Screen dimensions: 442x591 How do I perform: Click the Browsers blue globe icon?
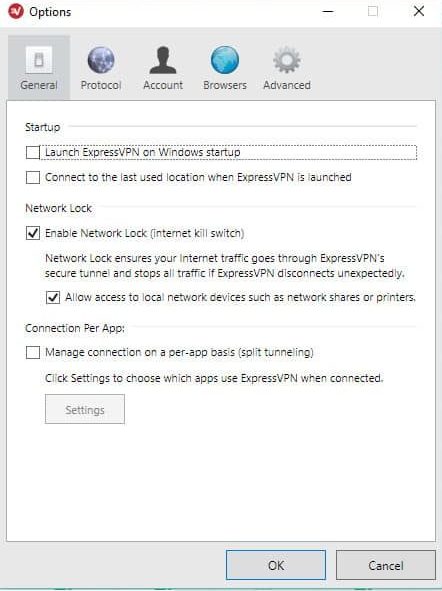(225, 60)
